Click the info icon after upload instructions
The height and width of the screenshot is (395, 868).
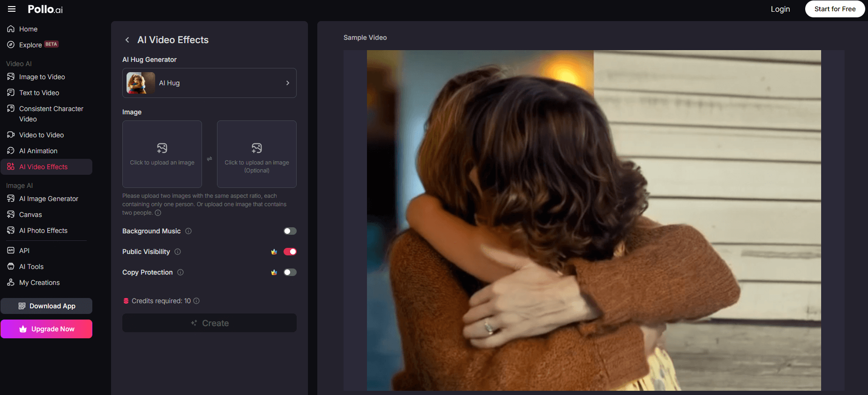tap(158, 213)
